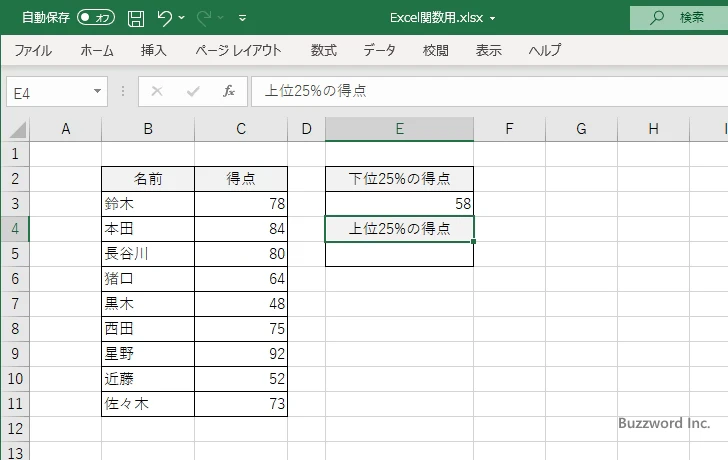
Task: Select the score cell with 48
Action: tap(240, 304)
